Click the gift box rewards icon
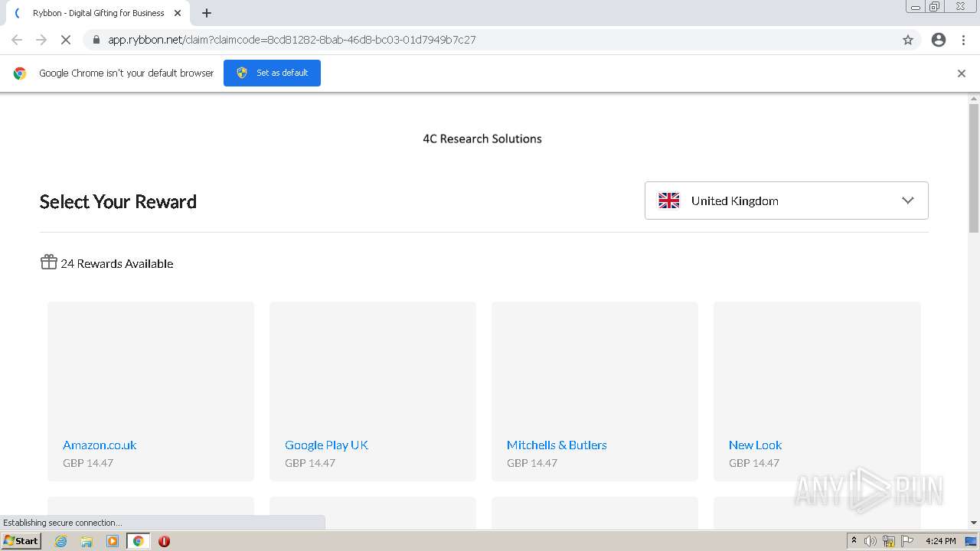Image resolution: width=980 pixels, height=551 pixels. (x=49, y=262)
